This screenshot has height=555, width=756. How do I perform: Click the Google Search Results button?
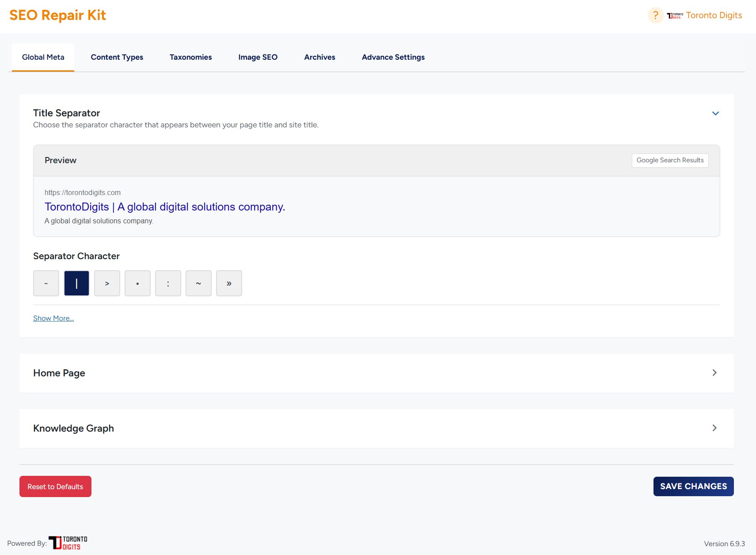pyautogui.click(x=670, y=161)
